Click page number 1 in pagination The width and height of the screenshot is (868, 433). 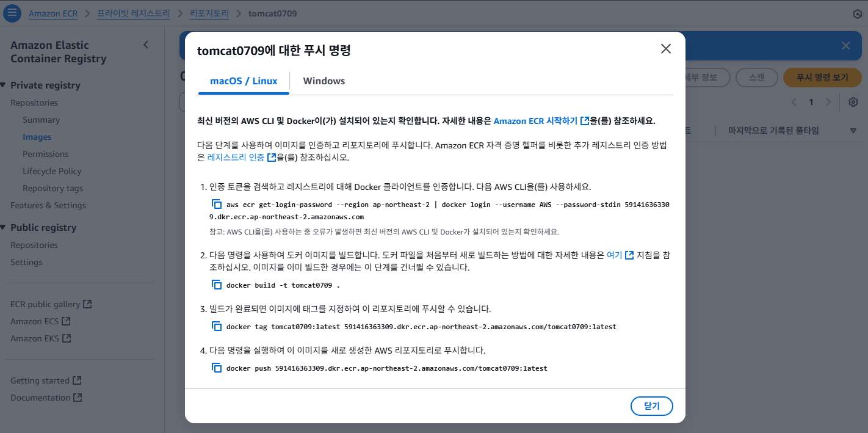(x=811, y=102)
